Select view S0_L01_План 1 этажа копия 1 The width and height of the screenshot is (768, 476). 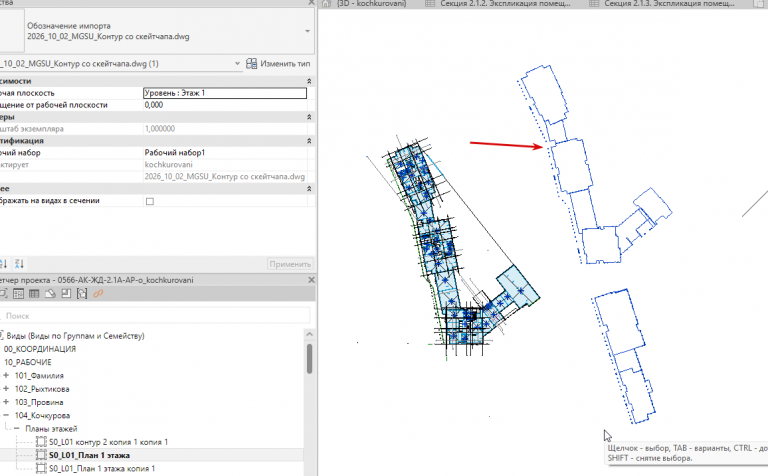[x=102, y=469]
